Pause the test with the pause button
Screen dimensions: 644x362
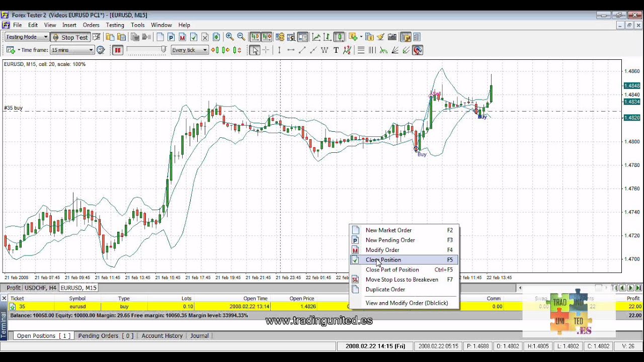[118, 50]
